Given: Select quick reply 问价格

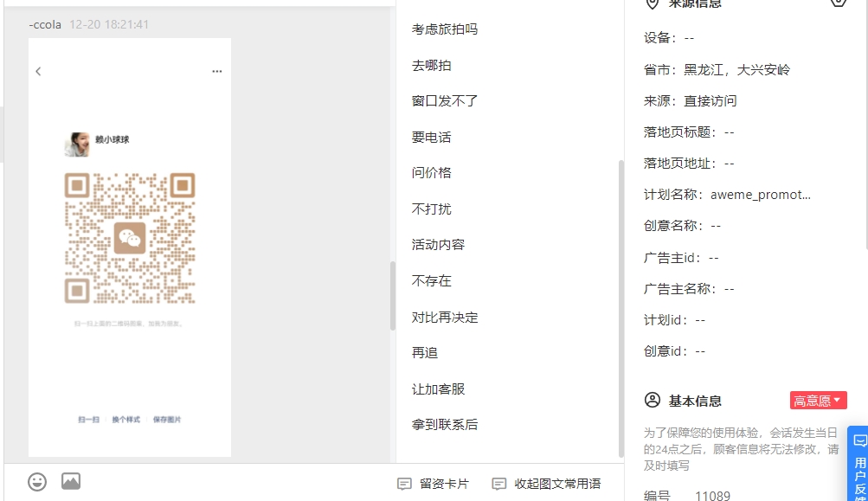Looking at the screenshot, I should coord(431,173).
